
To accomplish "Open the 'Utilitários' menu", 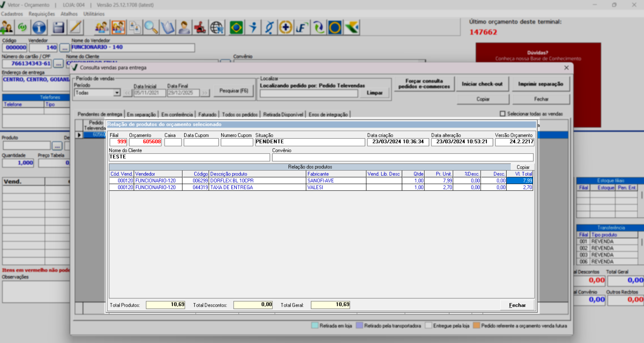I will tap(94, 14).
